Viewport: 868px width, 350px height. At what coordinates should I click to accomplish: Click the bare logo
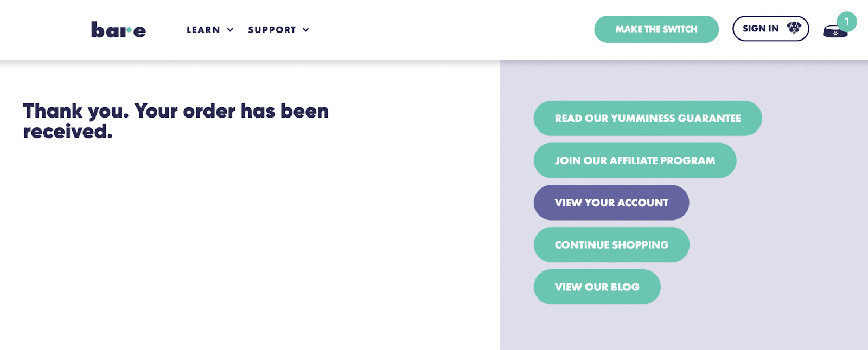(118, 30)
